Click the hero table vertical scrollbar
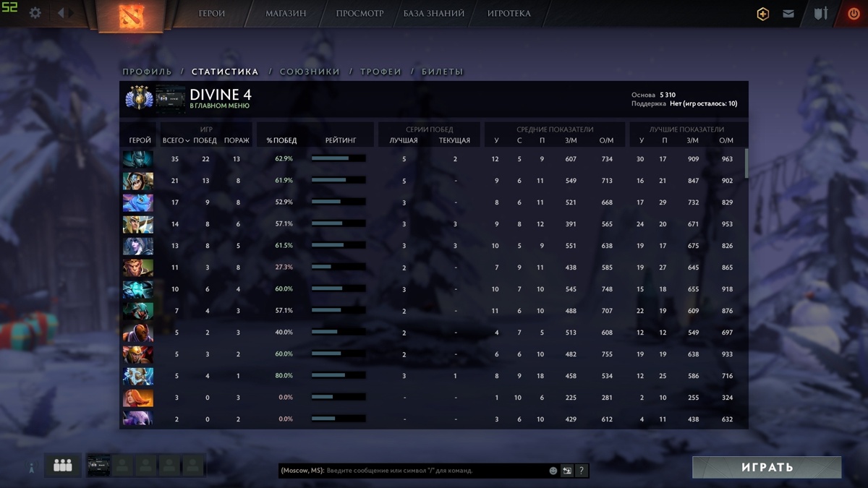868x488 pixels. pyautogui.click(x=746, y=163)
